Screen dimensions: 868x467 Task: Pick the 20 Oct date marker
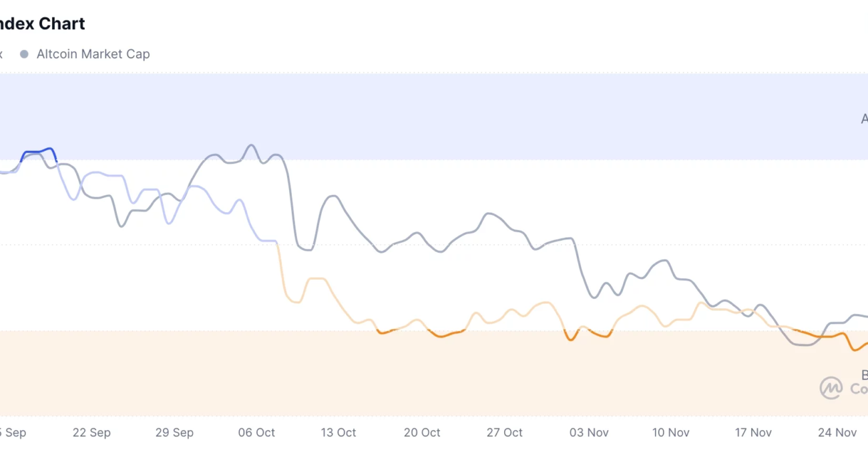(422, 432)
